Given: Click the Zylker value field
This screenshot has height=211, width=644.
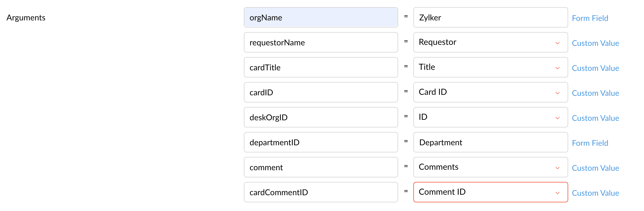Looking at the screenshot, I should pyautogui.click(x=490, y=18).
